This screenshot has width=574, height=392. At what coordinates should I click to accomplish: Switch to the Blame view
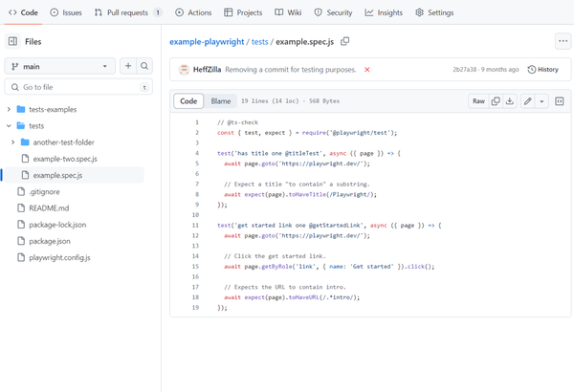pos(221,101)
